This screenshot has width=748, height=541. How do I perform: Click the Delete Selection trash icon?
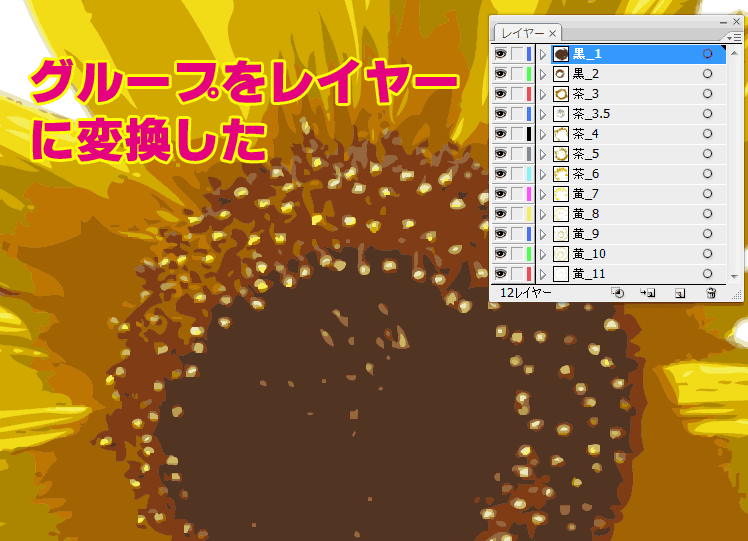711,293
